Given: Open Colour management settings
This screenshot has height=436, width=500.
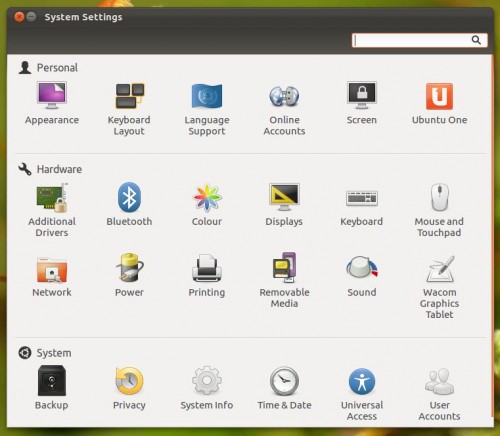Looking at the screenshot, I should 207,204.
